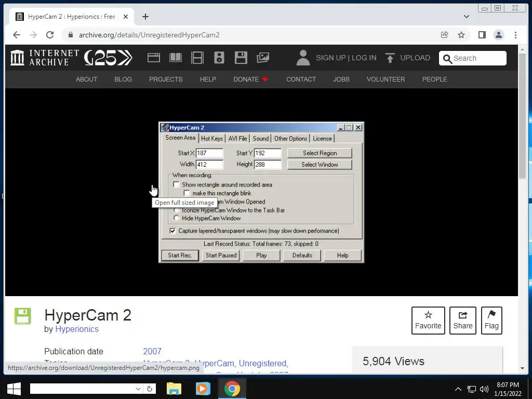
Task: Click the ABOUT nav item
Action: click(87, 79)
